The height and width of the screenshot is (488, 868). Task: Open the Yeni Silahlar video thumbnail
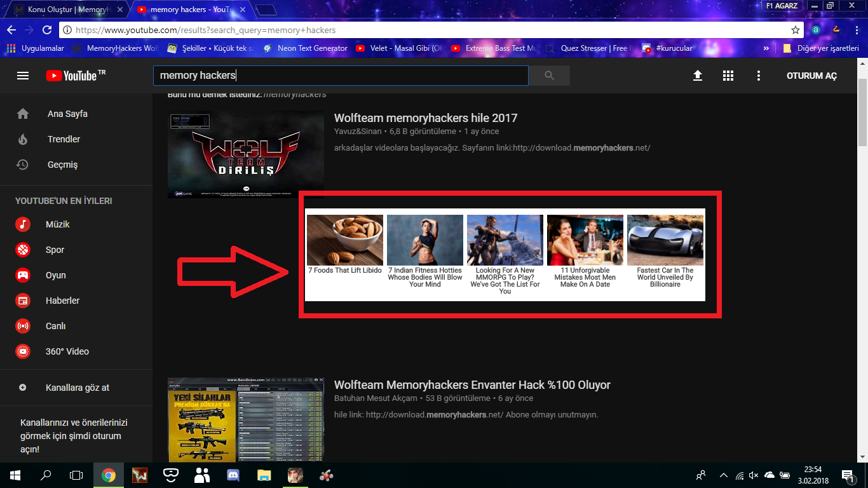tap(246, 420)
